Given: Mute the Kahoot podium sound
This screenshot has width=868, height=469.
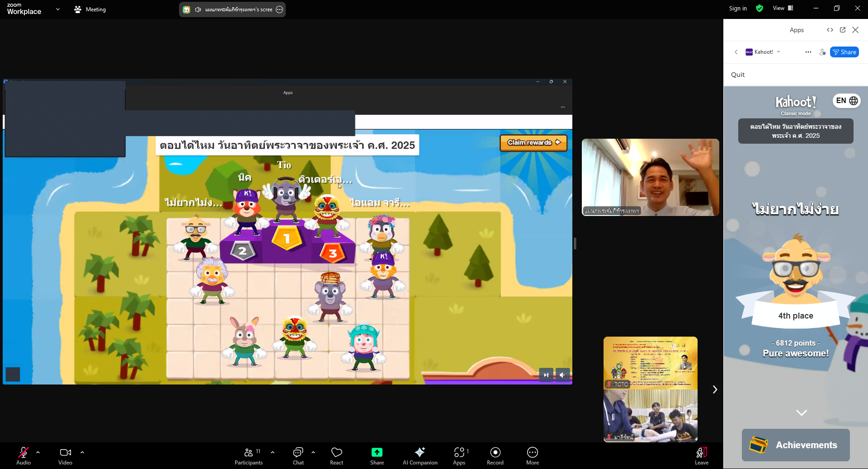Looking at the screenshot, I should [562, 375].
